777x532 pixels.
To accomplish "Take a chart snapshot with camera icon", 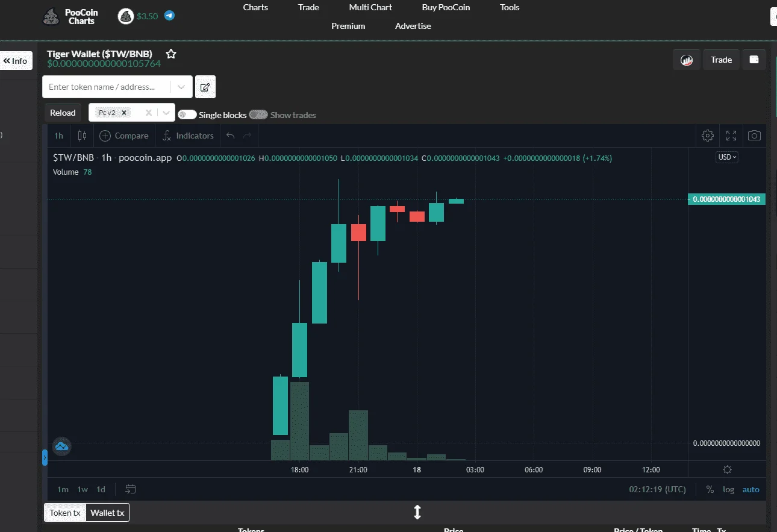I will pos(754,136).
